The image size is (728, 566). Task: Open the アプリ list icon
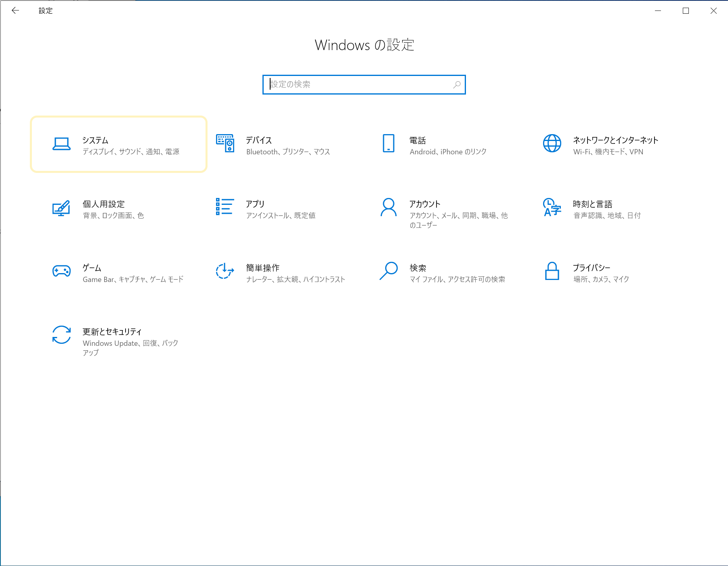(225, 207)
